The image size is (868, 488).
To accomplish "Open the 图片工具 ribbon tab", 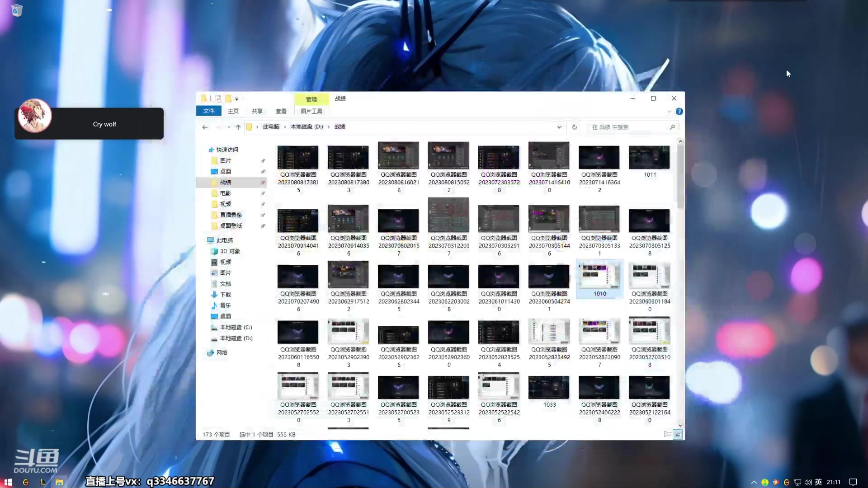I will tap(311, 111).
